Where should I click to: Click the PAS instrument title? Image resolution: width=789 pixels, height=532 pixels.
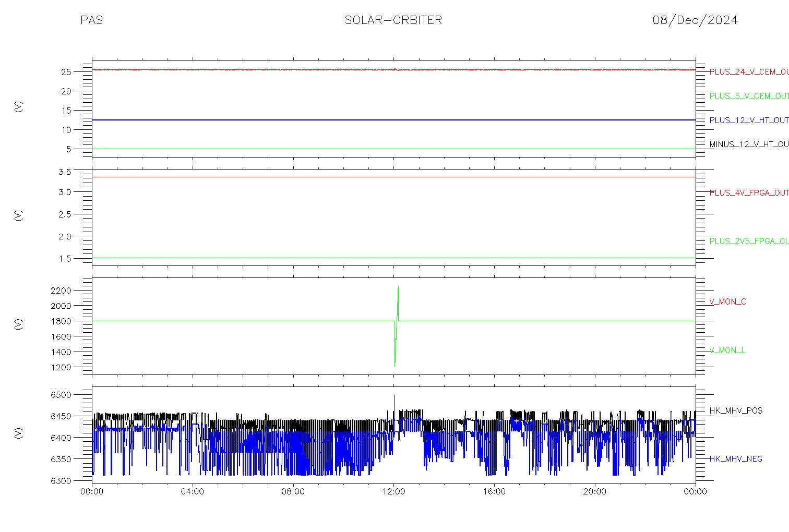[x=91, y=20]
